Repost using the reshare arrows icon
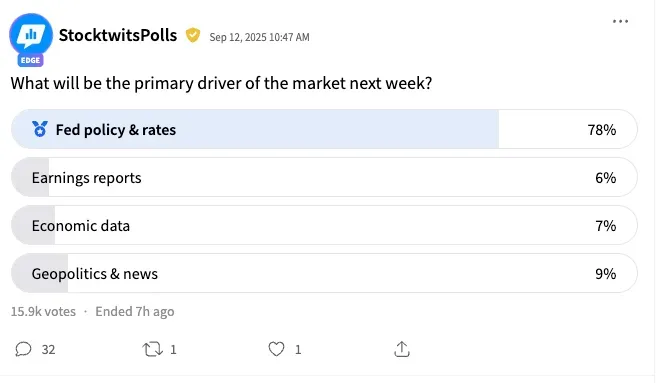Image resolution: width=660 pixels, height=383 pixels. tap(152, 349)
